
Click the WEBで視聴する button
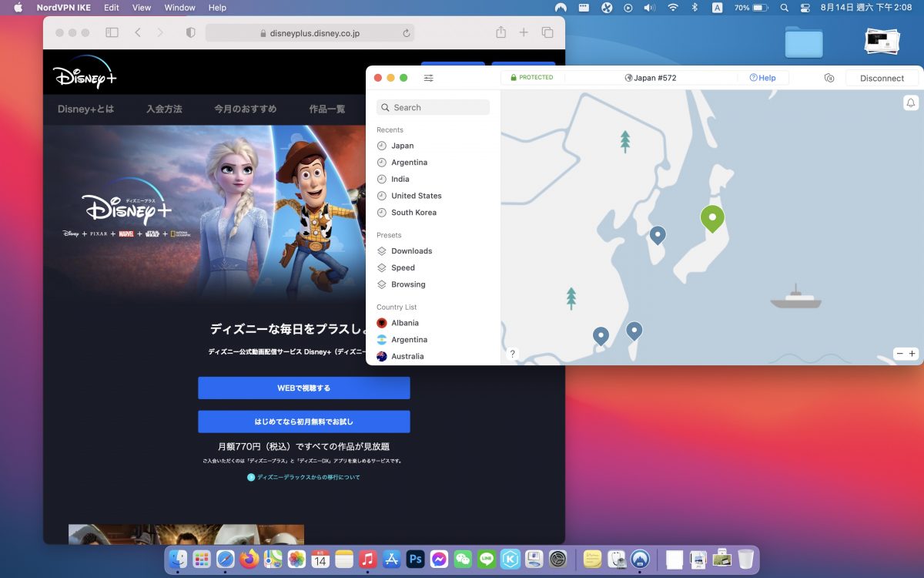pyautogui.click(x=304, y=388)
